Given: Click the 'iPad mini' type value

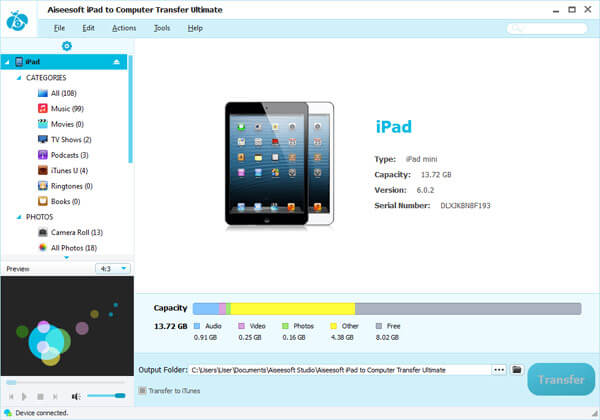Looking at the screenshot, I should (x=421, y=159).
